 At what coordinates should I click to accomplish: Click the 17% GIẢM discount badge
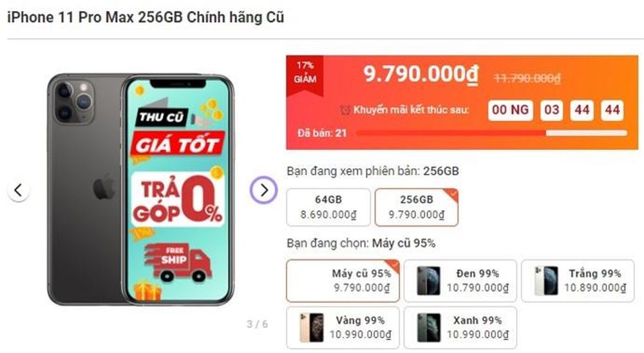[x=305, y=75]
